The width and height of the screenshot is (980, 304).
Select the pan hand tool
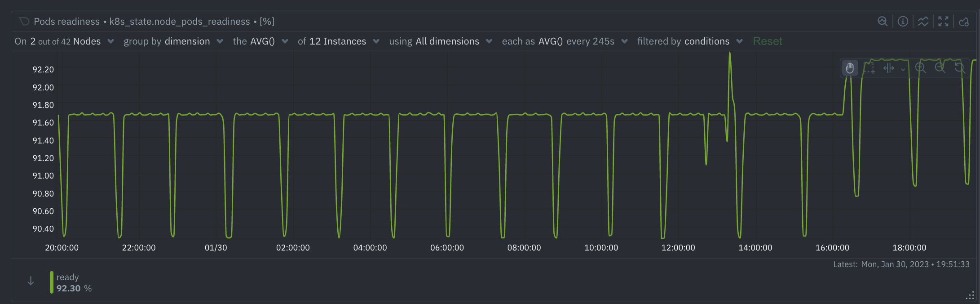coord(850,68)
